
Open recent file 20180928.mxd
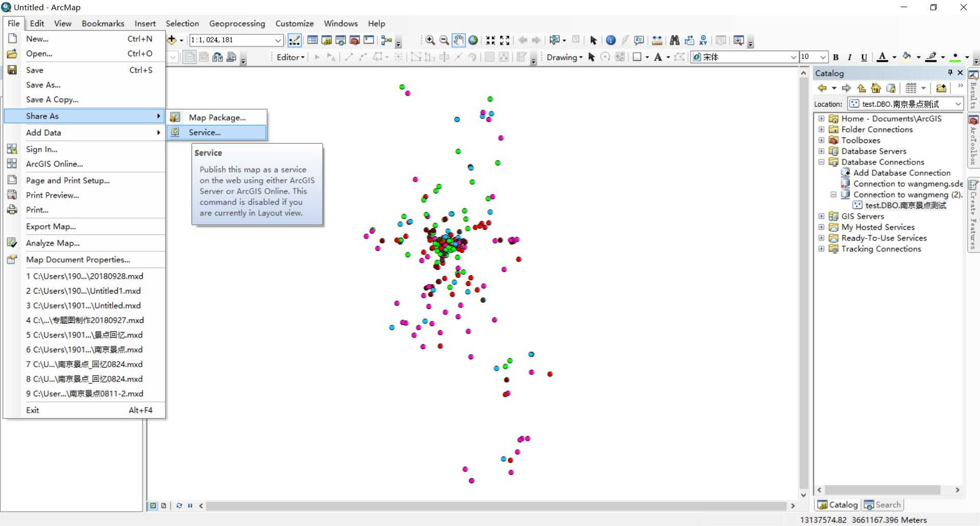click(84, 276)
